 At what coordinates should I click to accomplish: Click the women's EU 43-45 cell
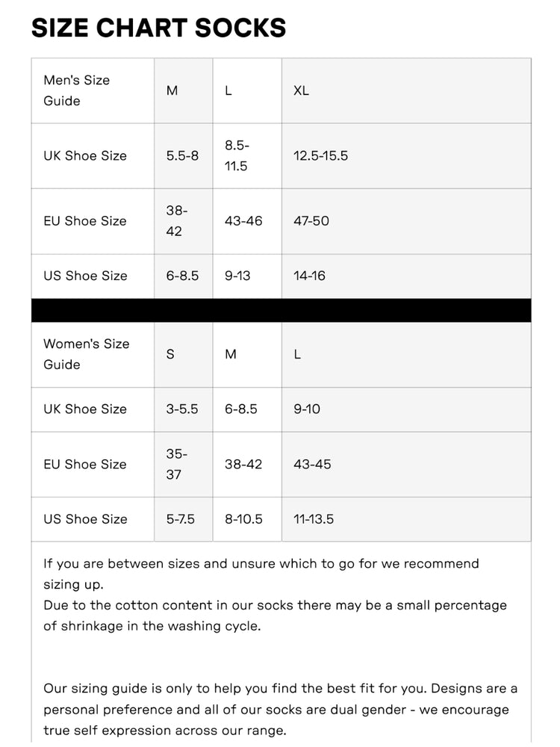click(x=406, y=465)
